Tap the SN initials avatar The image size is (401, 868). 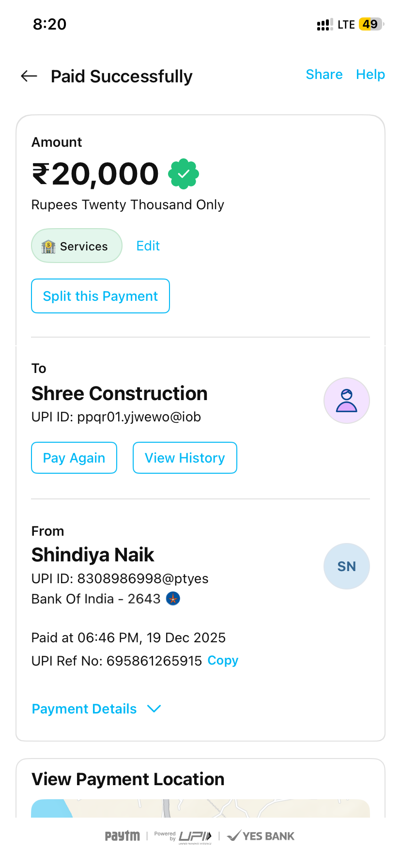click(346, 566)
